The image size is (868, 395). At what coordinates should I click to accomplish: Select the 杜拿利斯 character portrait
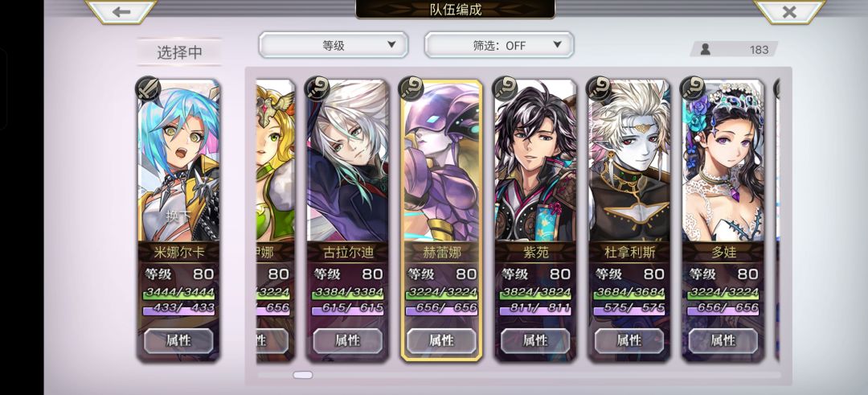pyautogui.click(x=629, y=161)
